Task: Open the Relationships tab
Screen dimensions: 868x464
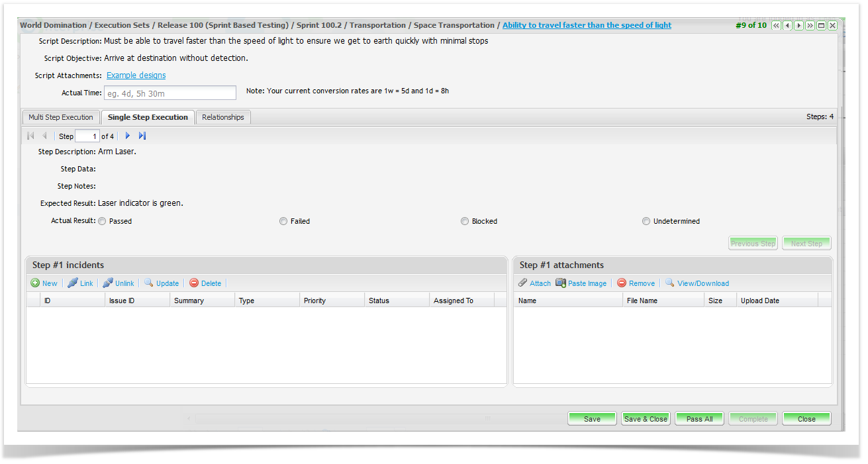Action: point(223,117)
